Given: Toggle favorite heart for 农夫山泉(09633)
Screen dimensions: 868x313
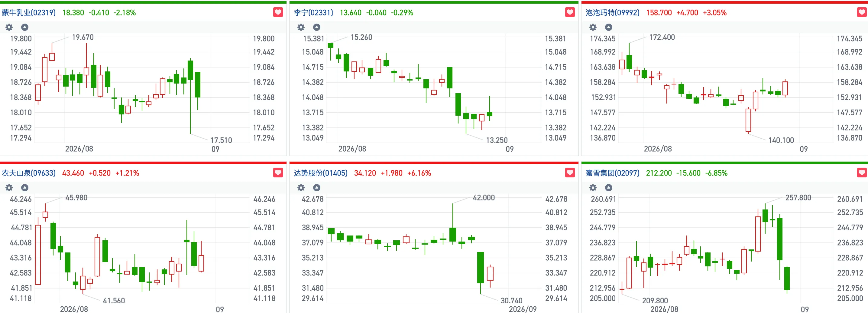Looking at the screenshot, I should click(278, 173).
